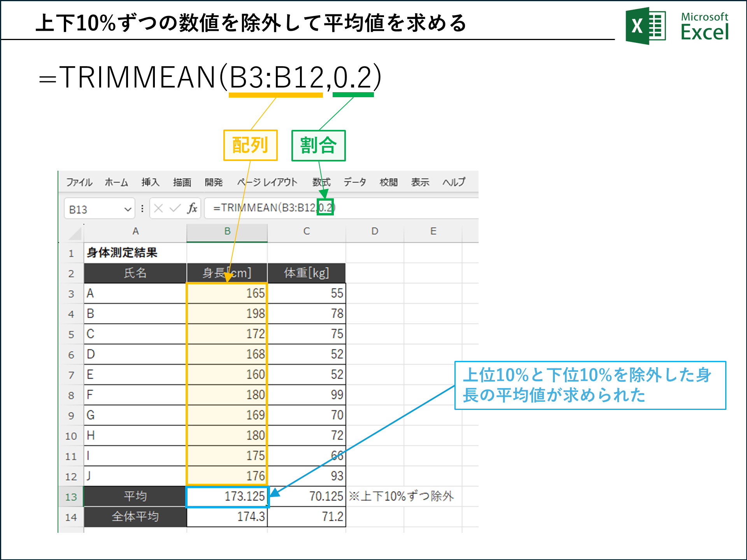Open the 開発 ribbon tab
Viewport: 747px width, 560px height.
214,182
